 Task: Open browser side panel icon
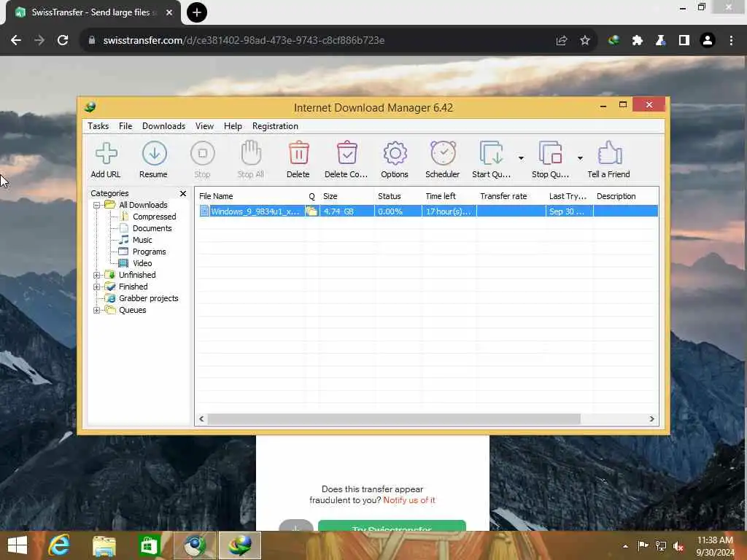tap(684, 41)
